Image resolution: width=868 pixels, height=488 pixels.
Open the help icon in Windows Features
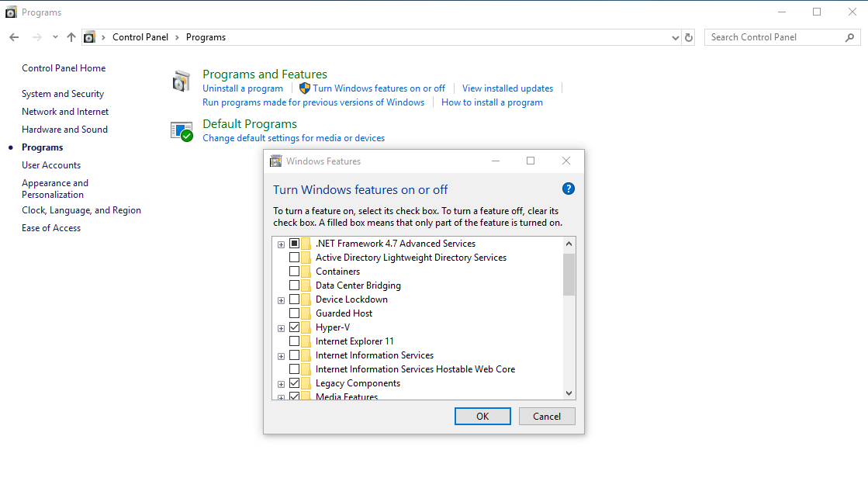tap(568, 189)
